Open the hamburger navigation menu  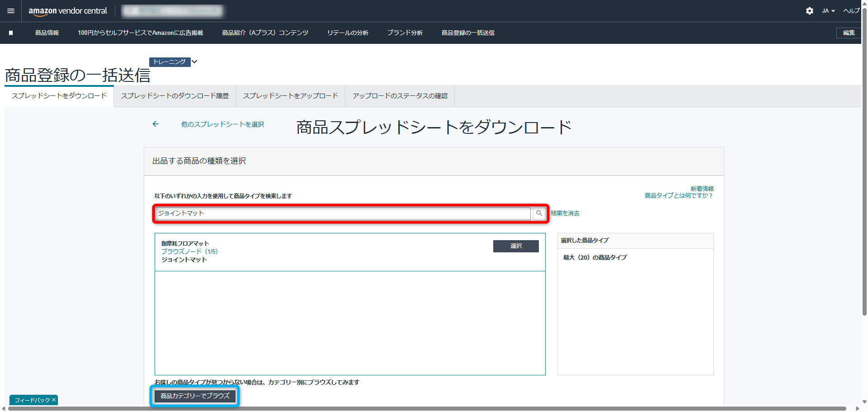[x=11, y=11]
